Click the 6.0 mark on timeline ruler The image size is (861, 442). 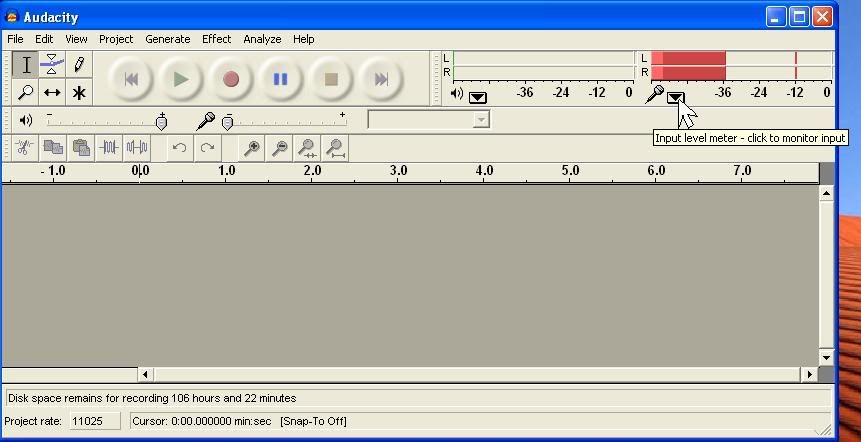click(x=656, y=171)
